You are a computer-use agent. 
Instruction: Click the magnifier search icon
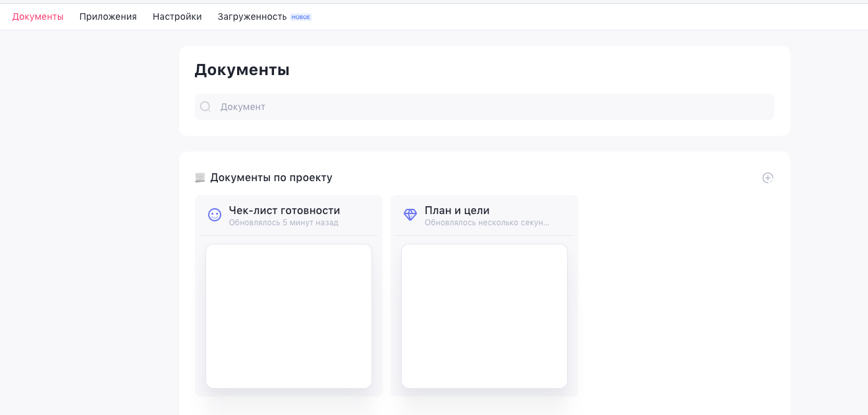coord(205,107)
